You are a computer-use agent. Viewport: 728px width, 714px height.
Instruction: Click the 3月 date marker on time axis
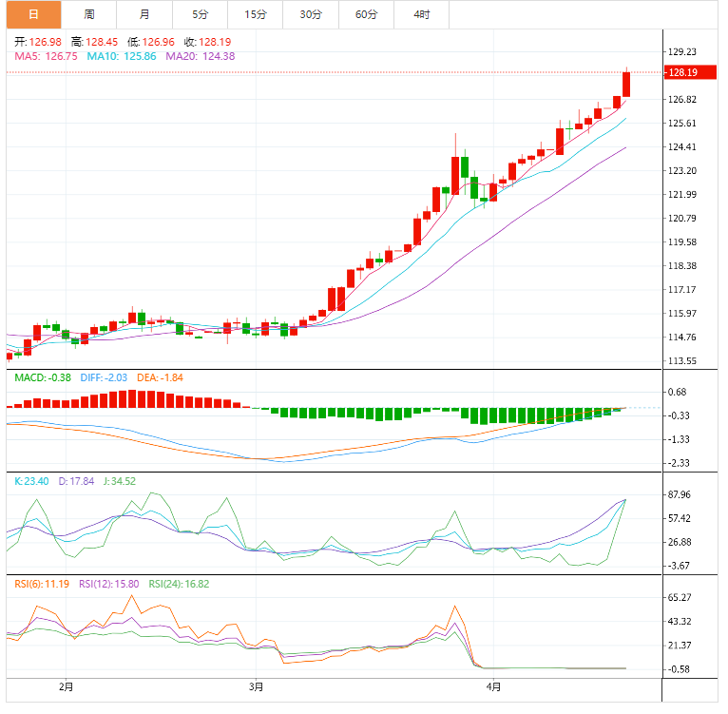256,685
